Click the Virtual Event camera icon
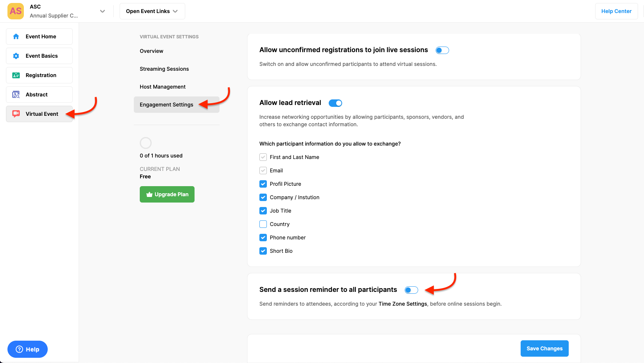 click(x=16, y=114)
